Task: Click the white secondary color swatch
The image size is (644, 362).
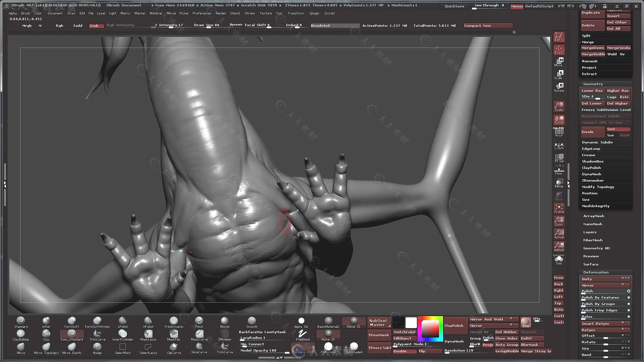Action: (411, 322)
